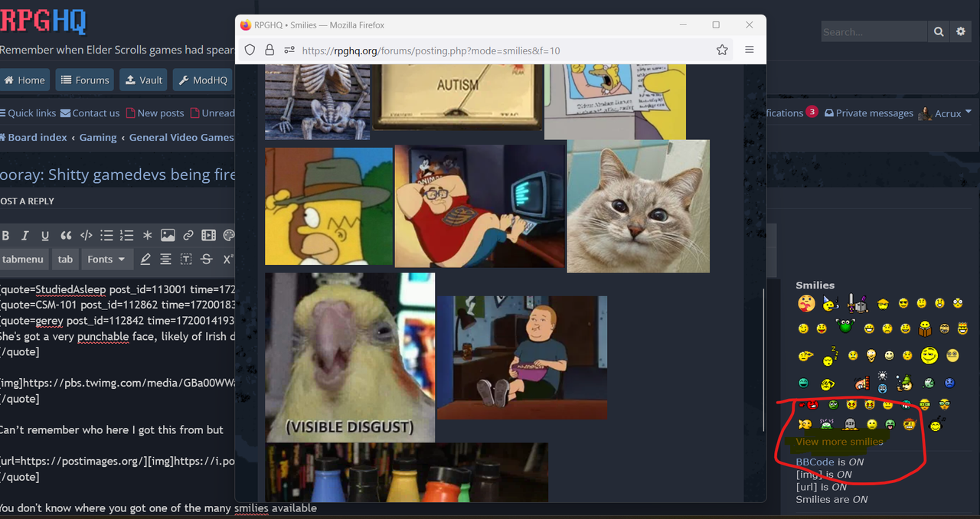980x519 pixels.
Task: Insert the large smug face smiley
Action: pos(929,355)
